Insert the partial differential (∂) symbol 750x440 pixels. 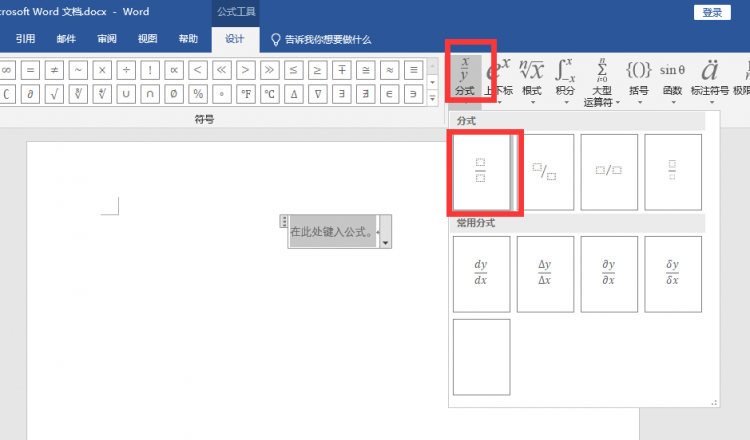click(30, 94)
